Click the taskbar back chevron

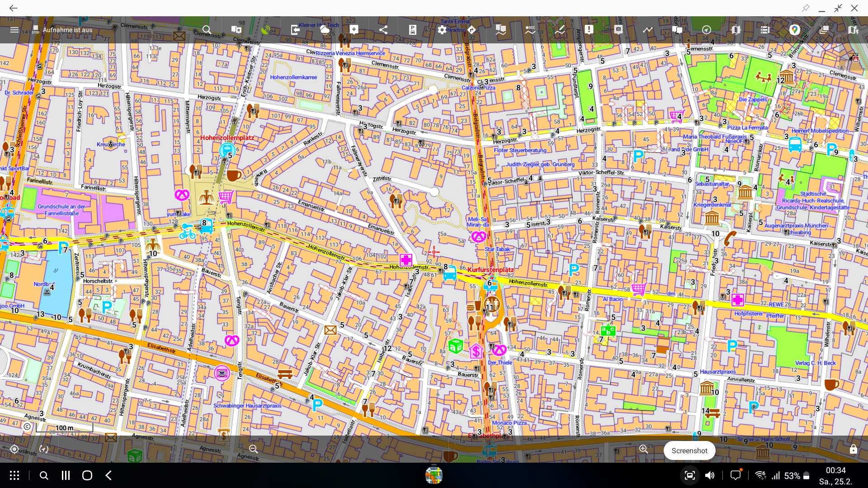coord(108,475)
